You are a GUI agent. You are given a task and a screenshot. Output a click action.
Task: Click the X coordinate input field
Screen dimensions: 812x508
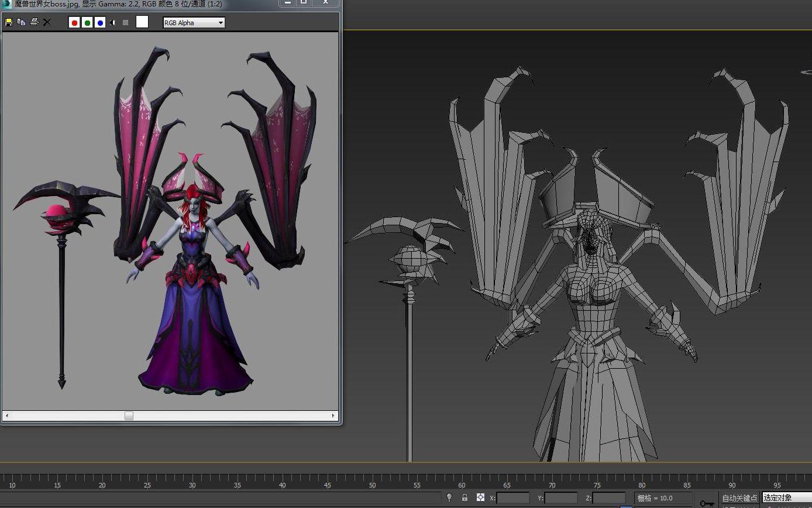point(513,498)
